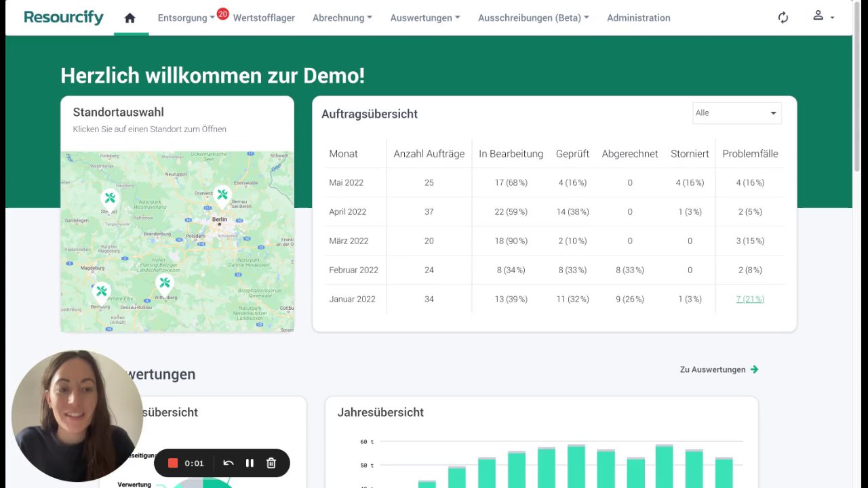Click the 14 (38%) cell
868x488 pixels.
point(572,211)
